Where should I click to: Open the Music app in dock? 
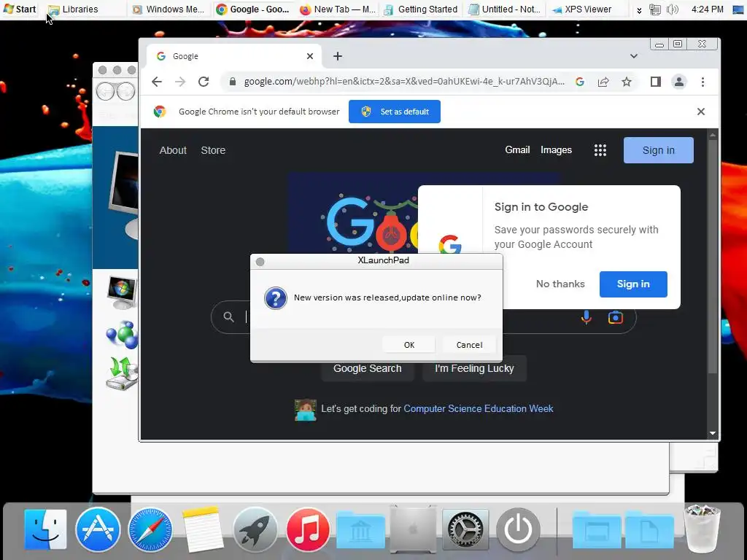pos(308,529)
